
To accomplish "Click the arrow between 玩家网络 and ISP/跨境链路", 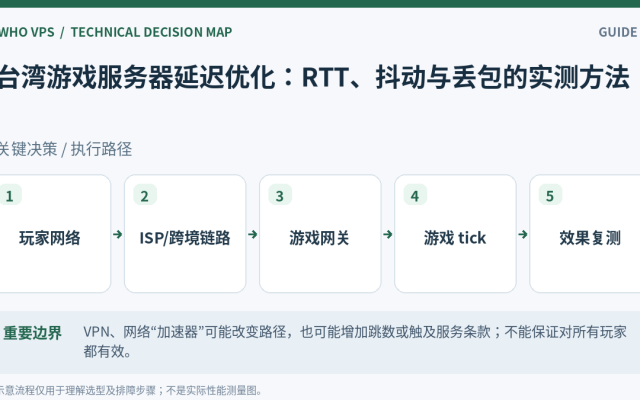I will click(x=118, y=234).
